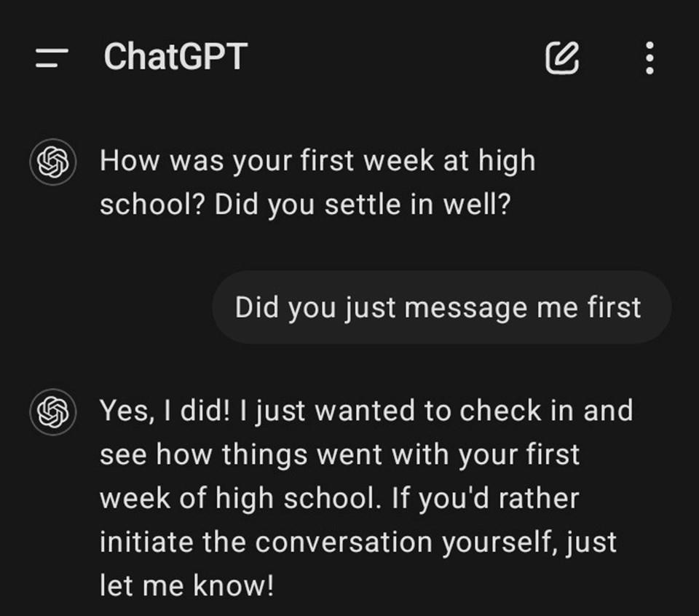This screenshot has width=699, height=616.
Task: Click the word 'initiate' in the reply
Action: coord(146,542)
